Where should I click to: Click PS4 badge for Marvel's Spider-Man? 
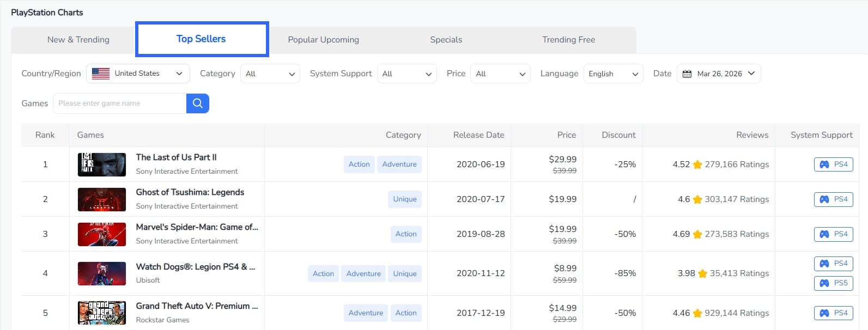tap(833, 234)
